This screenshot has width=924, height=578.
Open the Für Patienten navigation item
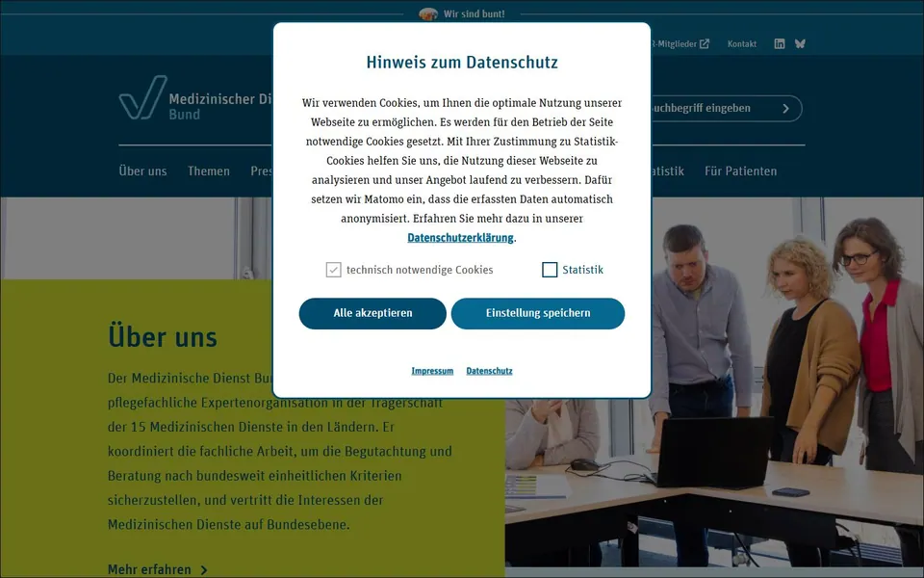(x=741, y=171)
